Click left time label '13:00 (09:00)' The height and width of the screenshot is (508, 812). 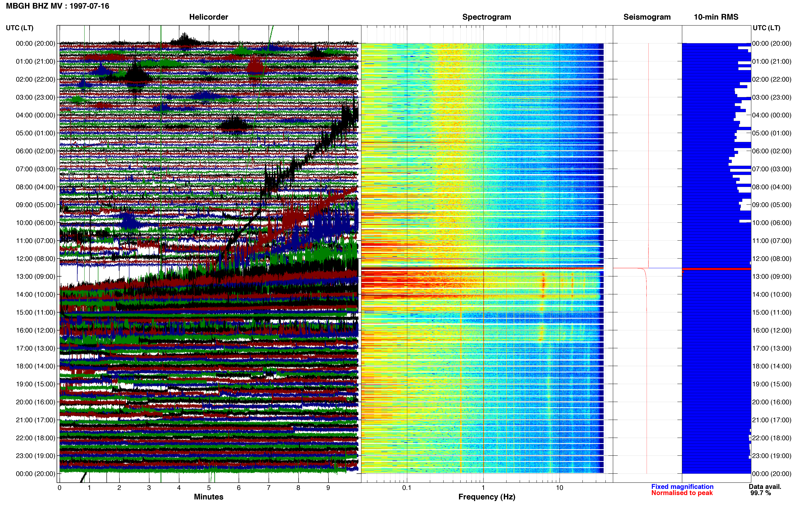(x=36, y=277)
